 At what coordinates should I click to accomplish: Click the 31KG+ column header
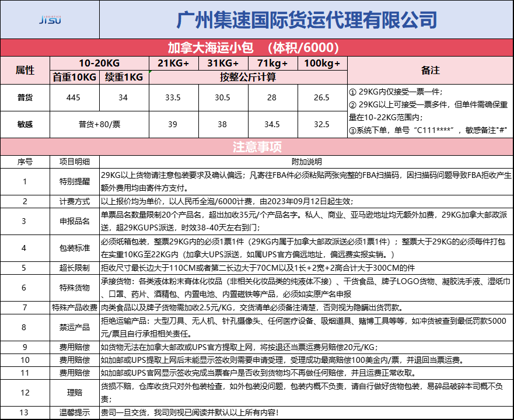pyautogui.click(x=223, y=63)
